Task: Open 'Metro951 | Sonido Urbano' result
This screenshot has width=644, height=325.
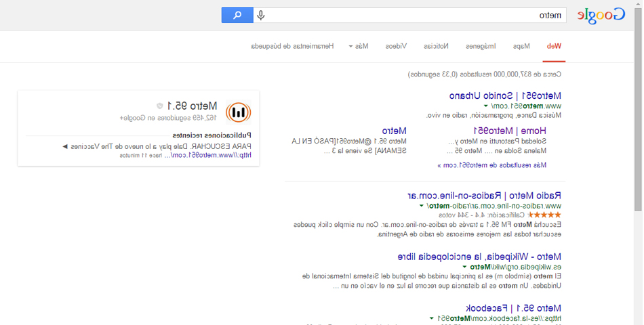Action: (x=505, y=95)
